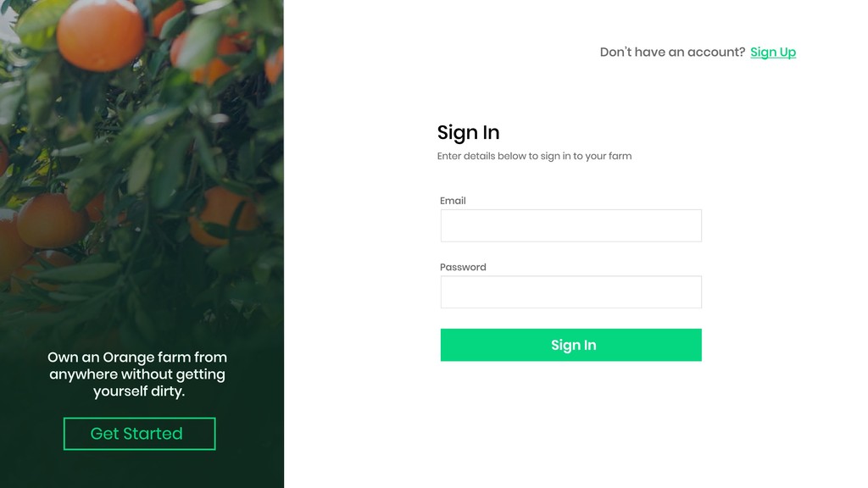Click the white "Sign In" text on green button

[x=574, y=346]
